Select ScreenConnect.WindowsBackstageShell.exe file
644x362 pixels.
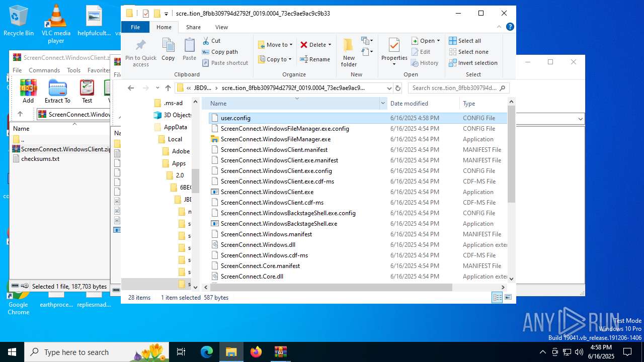tap(358, 224)
